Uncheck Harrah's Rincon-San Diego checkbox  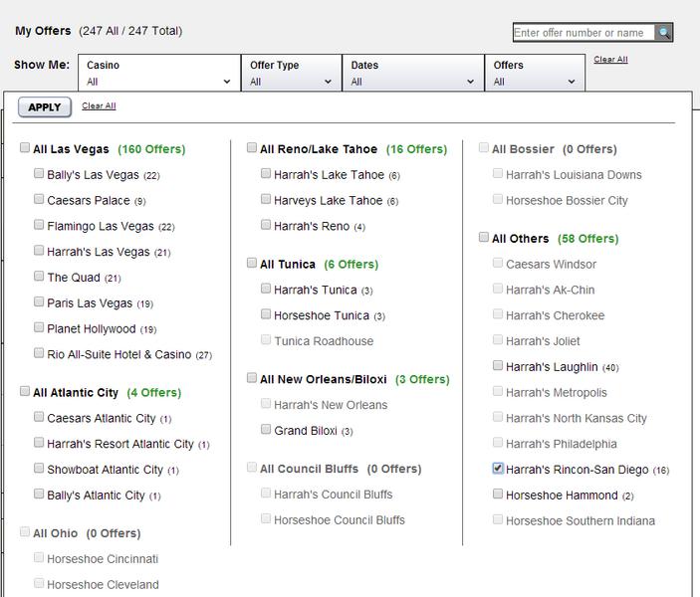497,468
